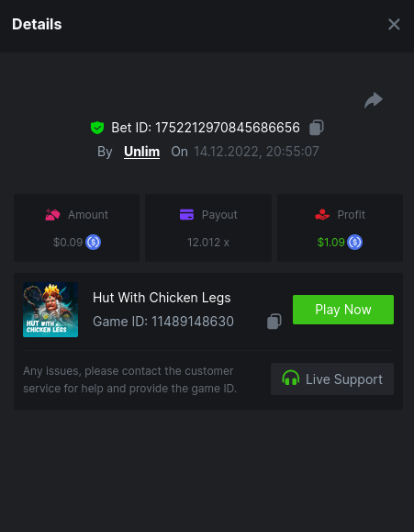Copy the Game ID to clipboard
This screenshot has width=414, height=532.
tap(274, 322)
